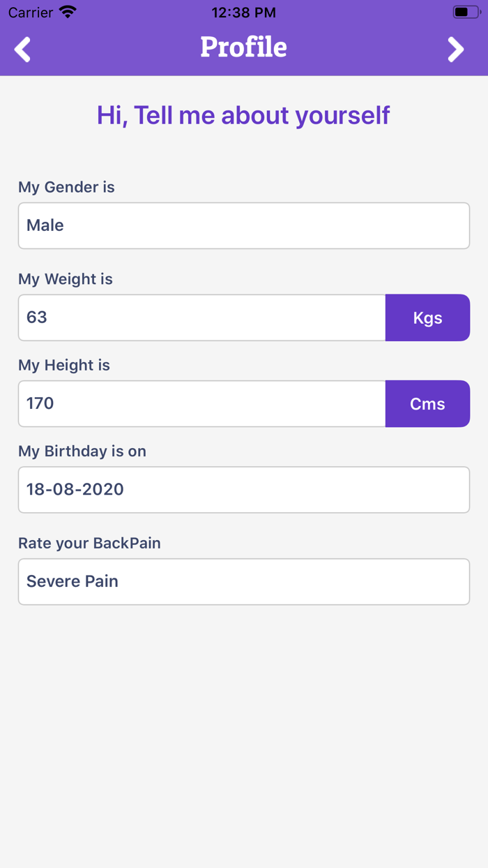Tap the back arrow icon
The image size is (488, 868).
pyautogui.click(x=23, y=50)
